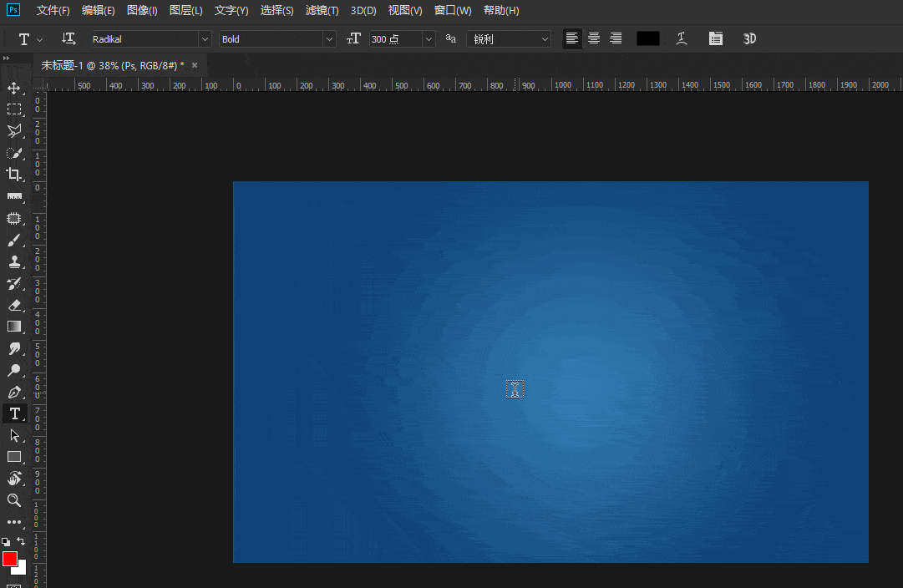Open the 窗口(W) menu
903x588 pixels.
453,10
